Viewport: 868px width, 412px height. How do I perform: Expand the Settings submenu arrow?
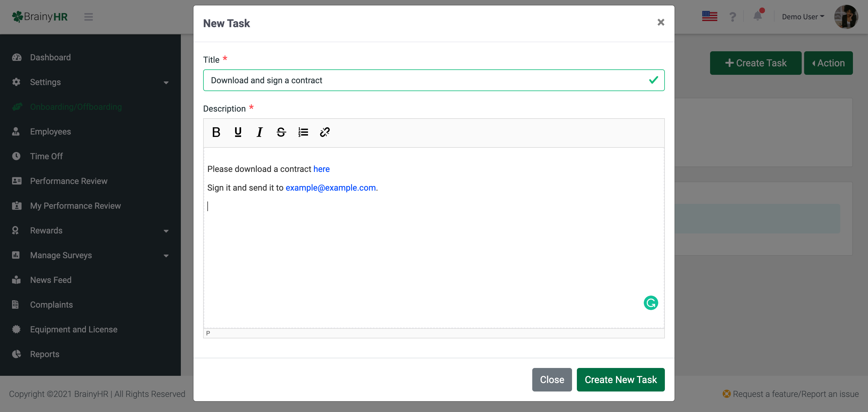[166, 83]
